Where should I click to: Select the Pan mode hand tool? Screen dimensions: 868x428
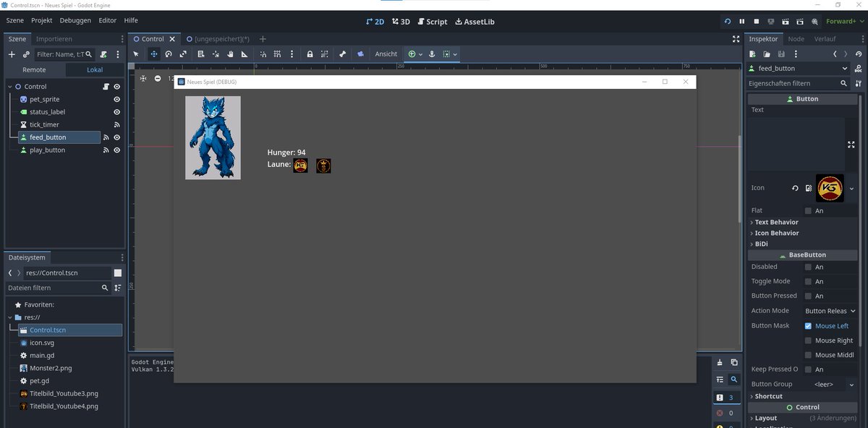(x=230, y=54)
